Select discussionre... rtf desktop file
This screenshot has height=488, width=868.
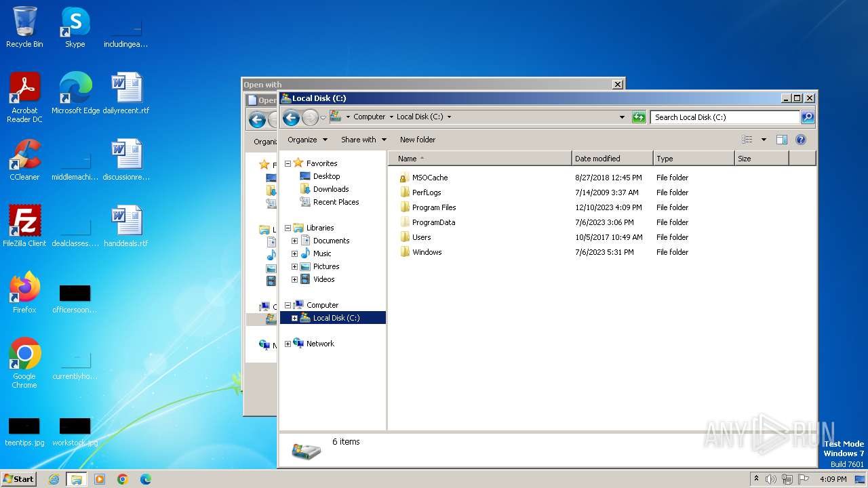coord(126,160)
